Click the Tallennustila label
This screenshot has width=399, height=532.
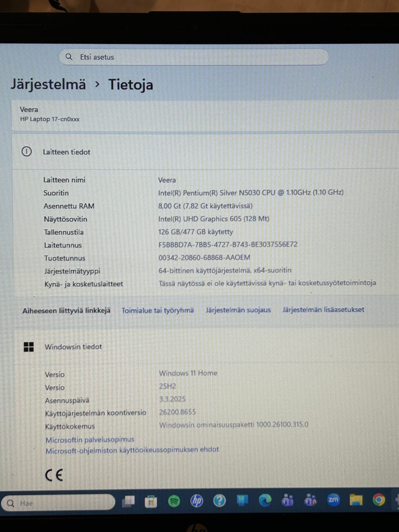pyautogui.click(x=64, y=232)
